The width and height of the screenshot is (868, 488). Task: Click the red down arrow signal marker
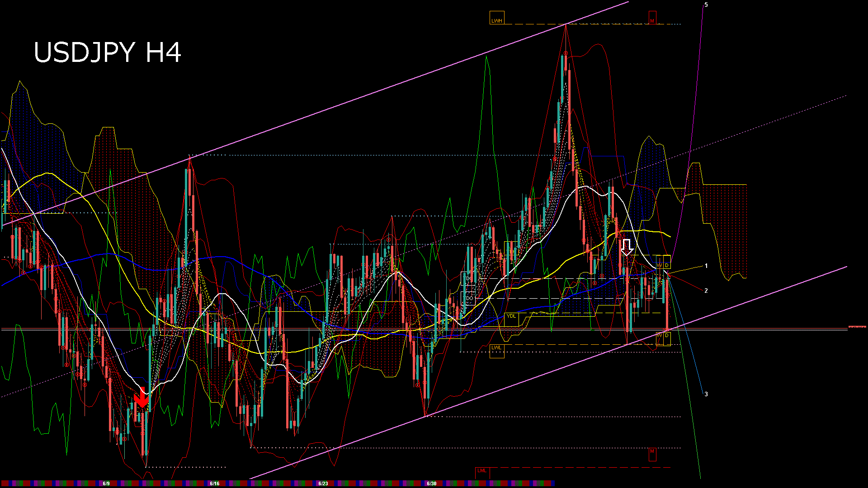click(x=142, y=398)
